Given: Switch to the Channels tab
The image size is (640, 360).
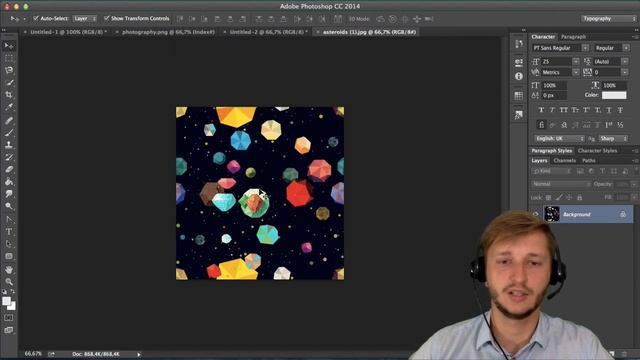Looking at the screenshot, I should [564, 161].
